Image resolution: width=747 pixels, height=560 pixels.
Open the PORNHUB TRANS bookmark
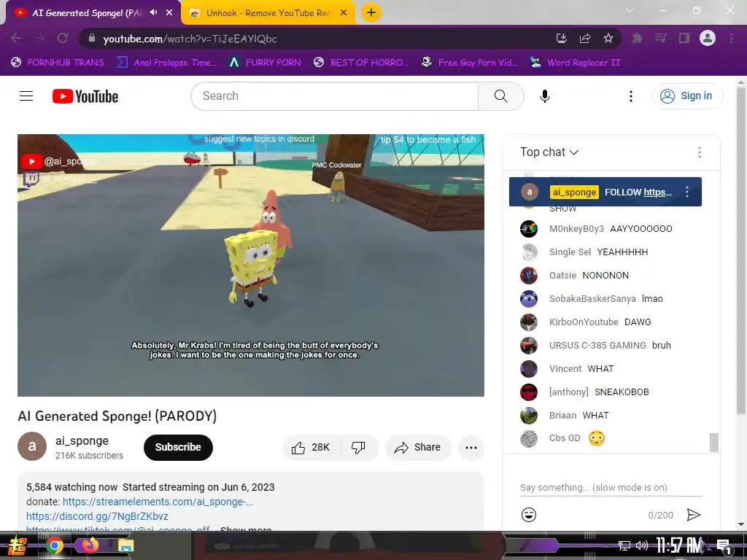point(58,63)
